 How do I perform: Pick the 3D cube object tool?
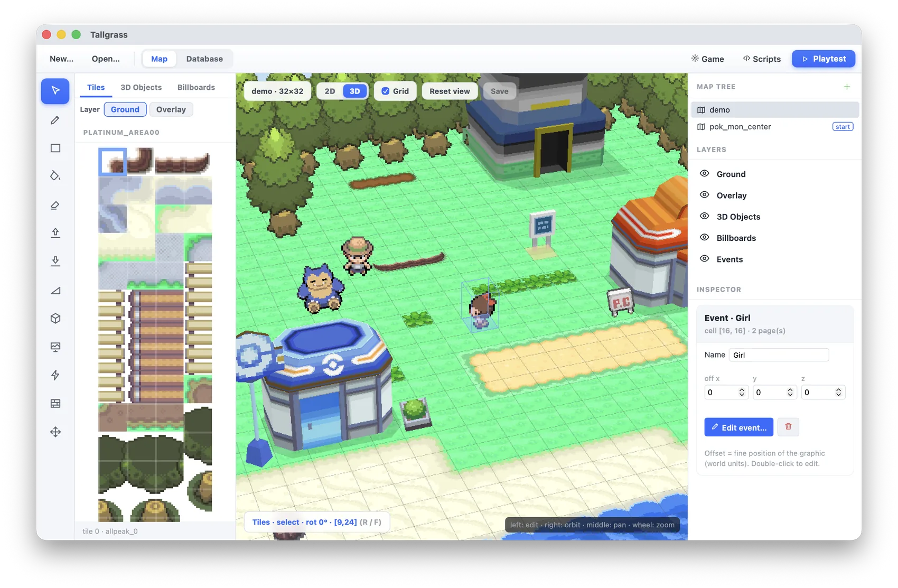(55, 319)
